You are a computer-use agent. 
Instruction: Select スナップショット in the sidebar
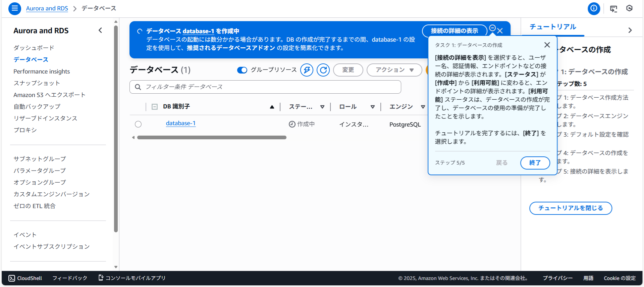click(x=37, y=83)
